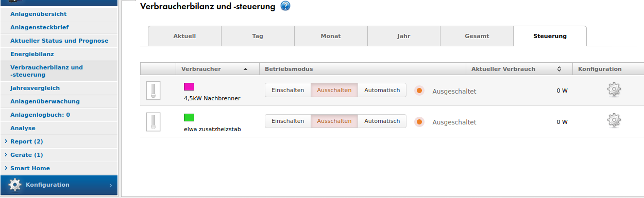Set Nachbrenner mode to Automatisch
The width and height of the screenshot is (644, 198).
tap(382, 90)
